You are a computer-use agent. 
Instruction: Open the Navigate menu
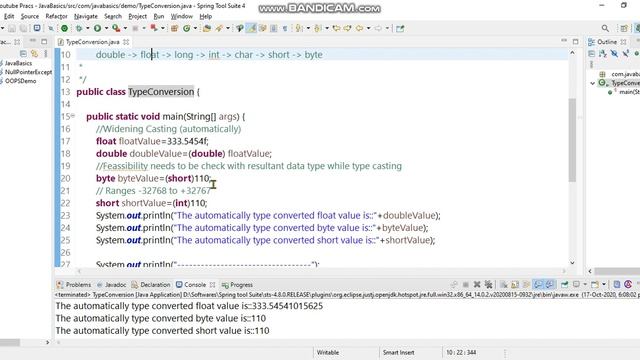pyautogui.click(x=86, y=16)
